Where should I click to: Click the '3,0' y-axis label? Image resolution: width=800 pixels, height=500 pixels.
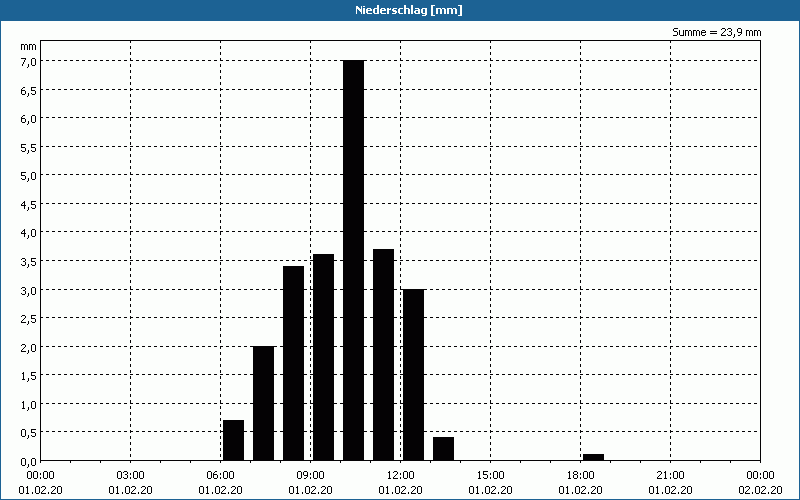click(29, 290)
